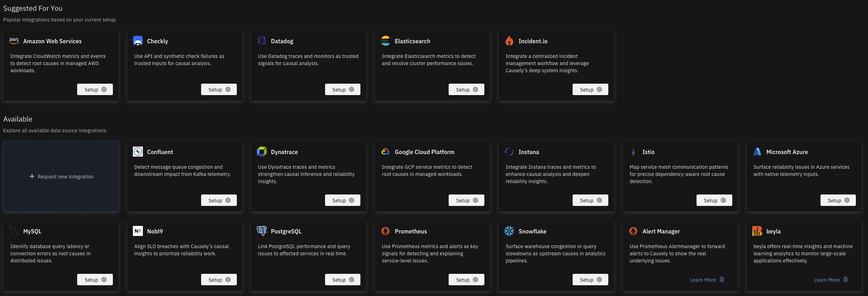Screen dimensions: 868x296
Task: Click Setup on the Prometheus card
Action: [467, 280]
